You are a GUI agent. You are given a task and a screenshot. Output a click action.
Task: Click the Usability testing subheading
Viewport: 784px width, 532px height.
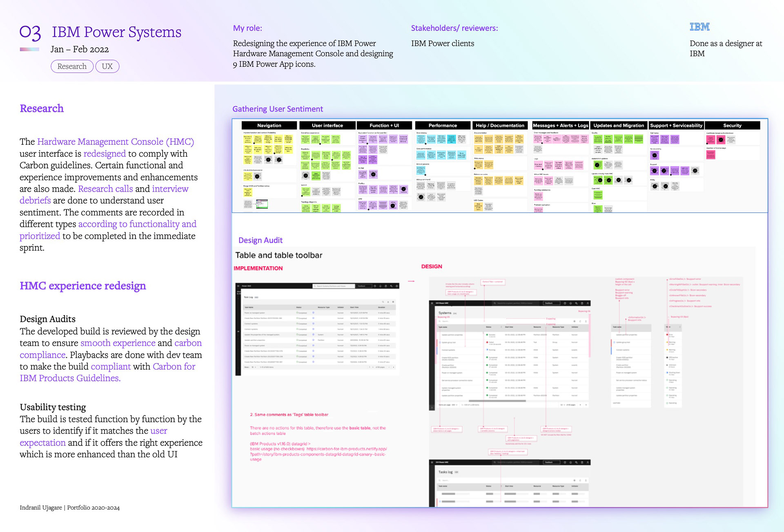(53, 407)
